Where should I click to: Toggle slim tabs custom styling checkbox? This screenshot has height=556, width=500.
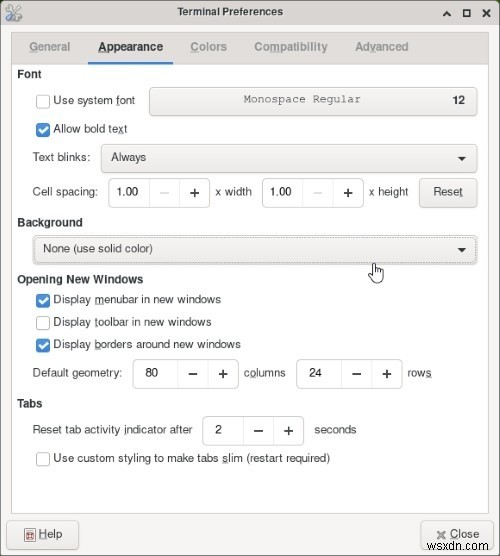click(43, 459)
